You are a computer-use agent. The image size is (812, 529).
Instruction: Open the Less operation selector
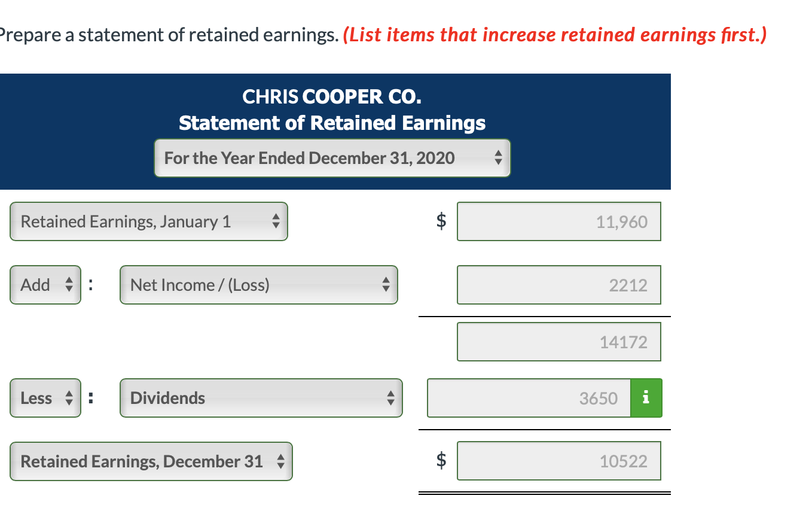click(45, 397)
